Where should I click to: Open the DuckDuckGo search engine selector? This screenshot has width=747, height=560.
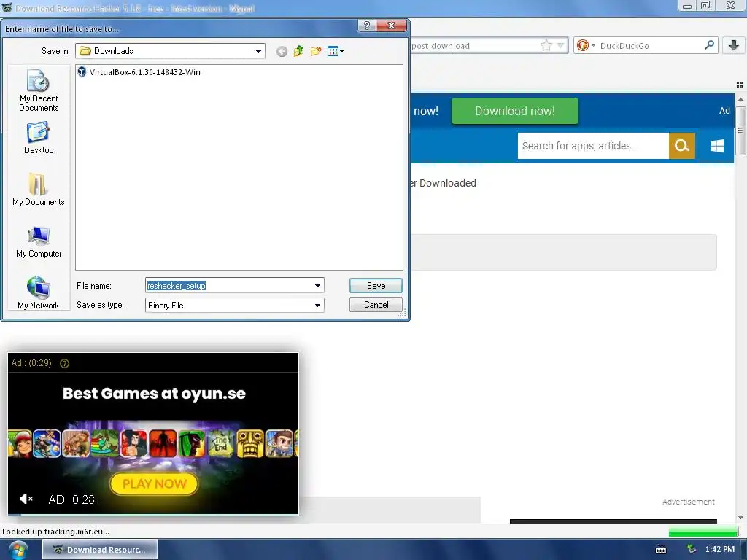click(586, 46)
